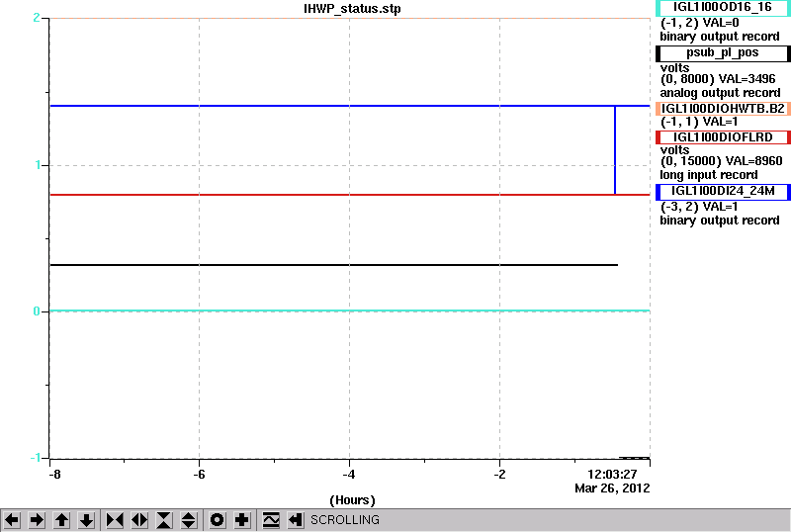Click the (-3, 2) VAL=1 readout

[699, 207]
